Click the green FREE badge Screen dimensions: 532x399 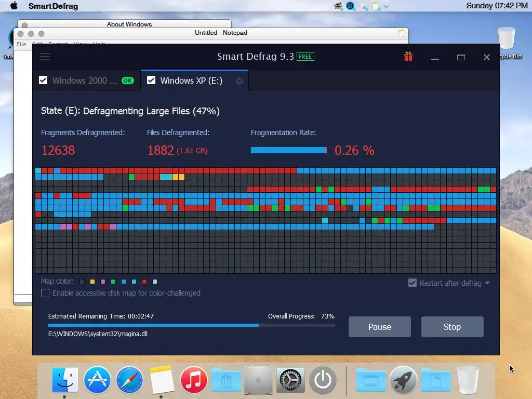(305, 57)
